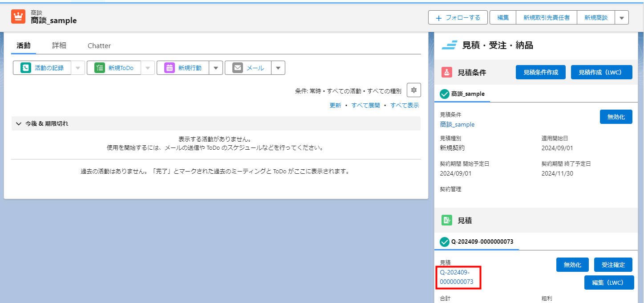This screenshot has width=644, height=303.
Task: Click the 受注確定 button
Action: click(x=613, y=265)
